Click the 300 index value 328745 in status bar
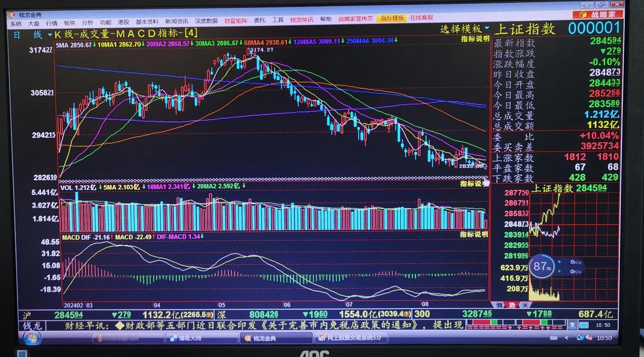The width and height of the screenshot is (644, 357). [477, 313]
